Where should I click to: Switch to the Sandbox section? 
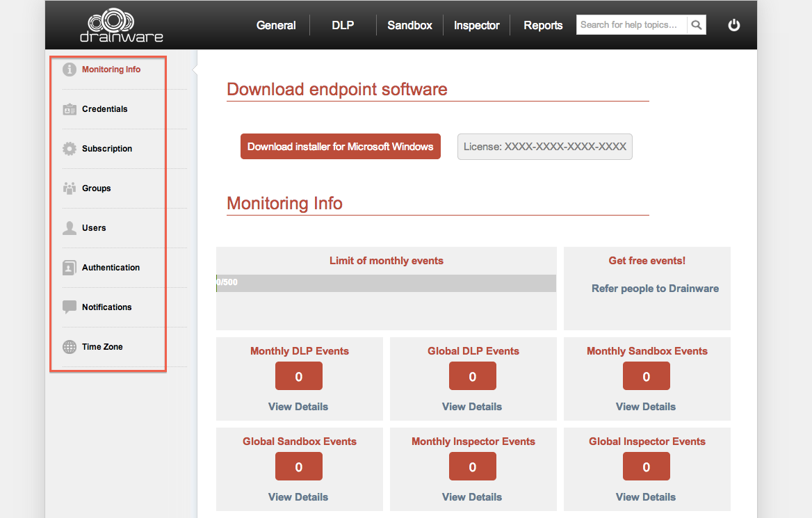pyautogui.click(x=409, y=26)
